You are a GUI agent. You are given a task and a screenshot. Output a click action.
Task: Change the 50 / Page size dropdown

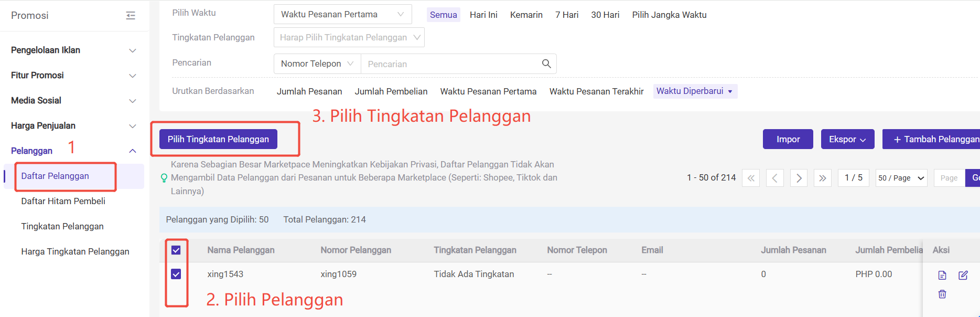click(901, 178)
